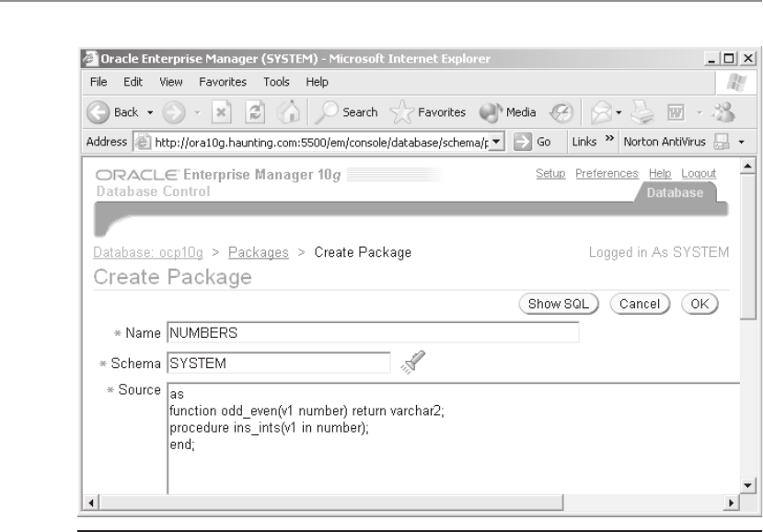
Task: Click the schema flashlight lookup icon
Action: tap(412, 363)
